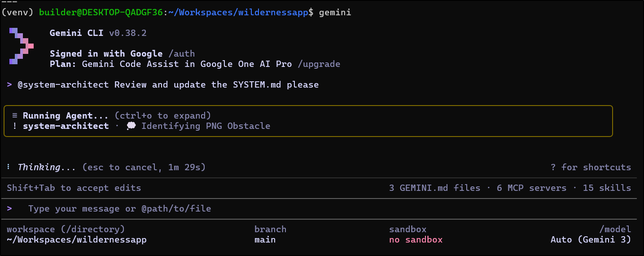Click the Auto (Gemini 3) model selector

pos(590,239)
